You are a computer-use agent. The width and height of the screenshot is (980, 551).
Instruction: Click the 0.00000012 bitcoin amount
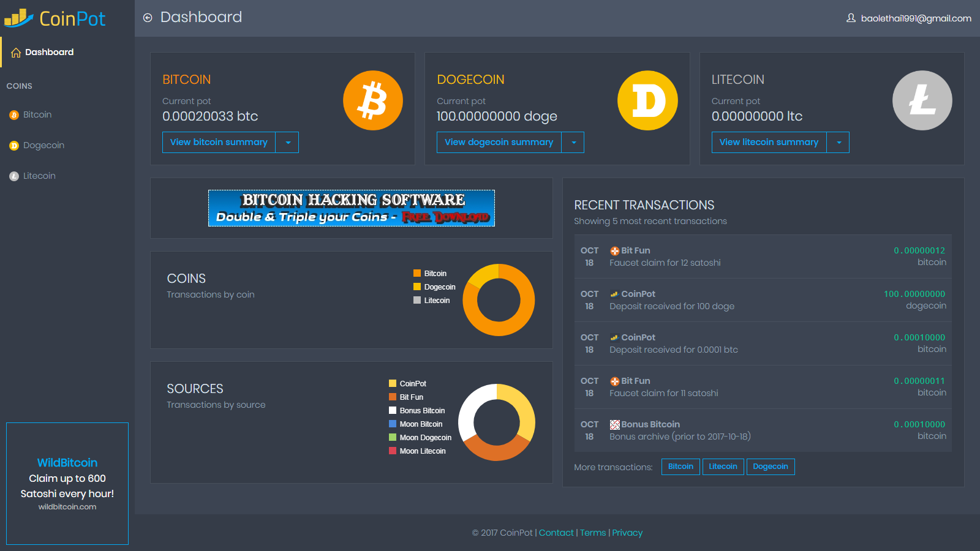919,251
